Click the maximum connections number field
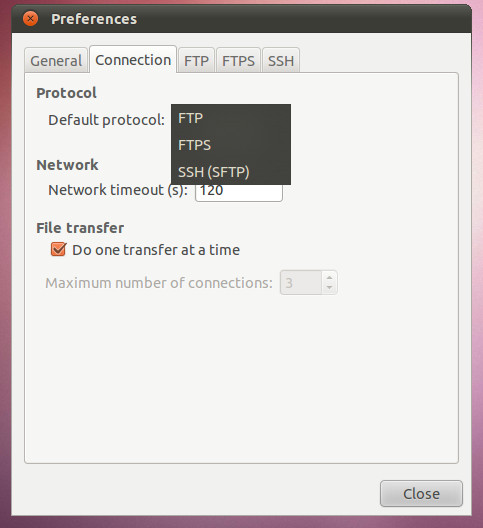Viewport: 483px width, 528px height. [301, 283]
